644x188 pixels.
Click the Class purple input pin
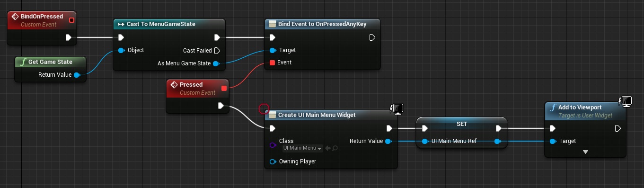pyautogui.click(x=272, y=145)
